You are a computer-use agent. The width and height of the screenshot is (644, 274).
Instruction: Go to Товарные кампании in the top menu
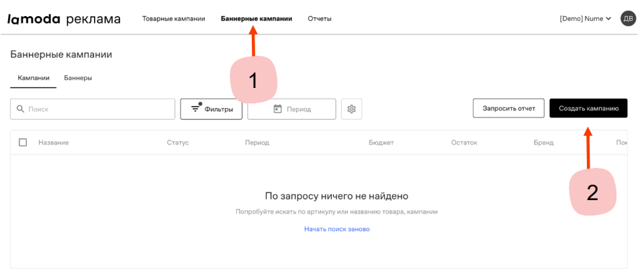(x=173, y=19)
